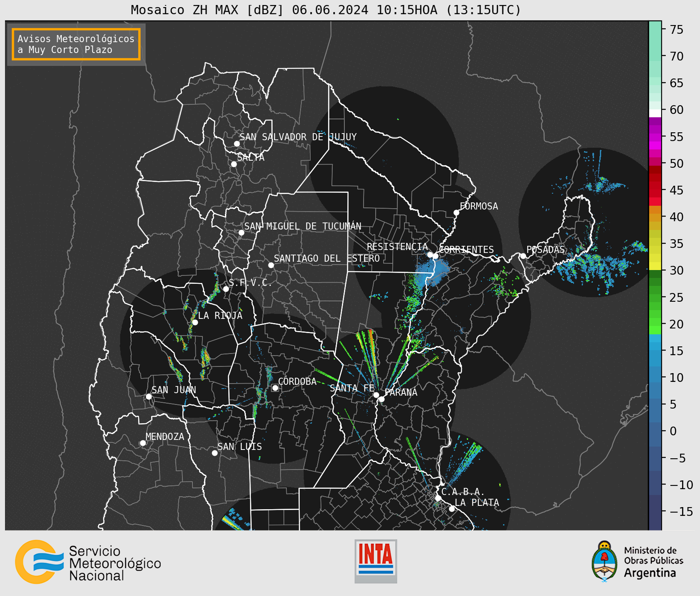This screenshot has height=596, width=700.
Task: Click the SANTIAGO DEL ESTERO label
Action: (x=327, y=258)
